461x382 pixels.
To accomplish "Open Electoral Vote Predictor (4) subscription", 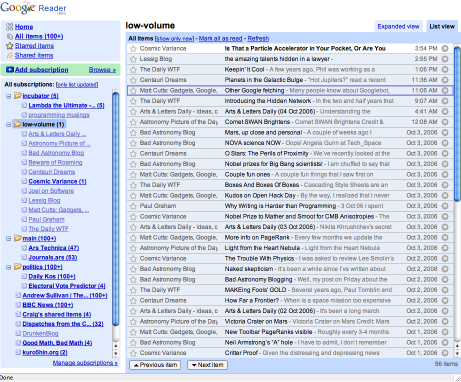I will 67,286.
